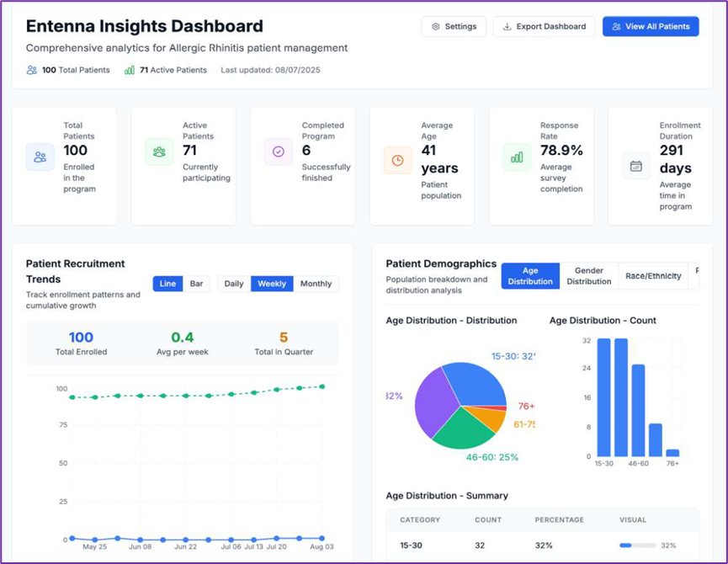The image size is (728, 564).
Task: Click the people icon beside 100 Total Patients
Action: [x=32, y=70]
